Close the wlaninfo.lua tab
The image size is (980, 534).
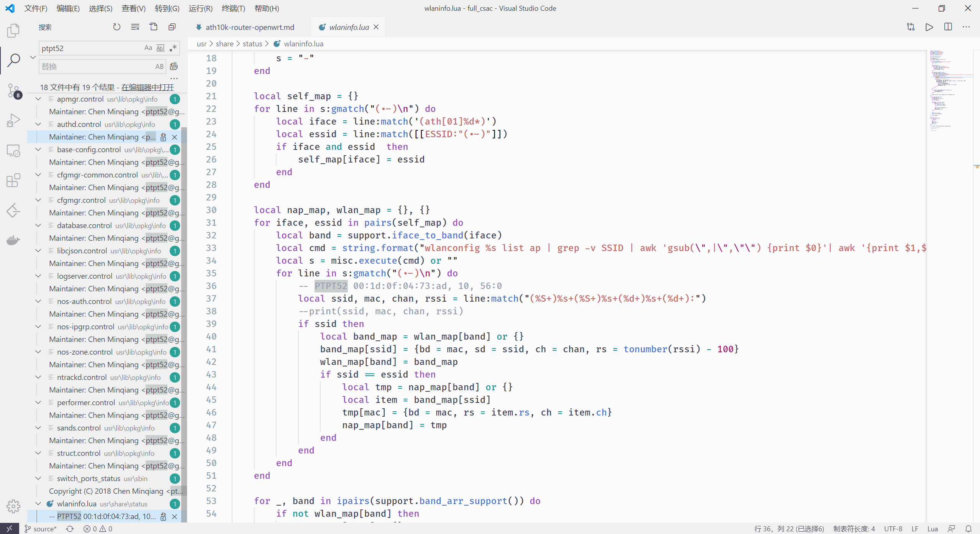pos(376,27)
